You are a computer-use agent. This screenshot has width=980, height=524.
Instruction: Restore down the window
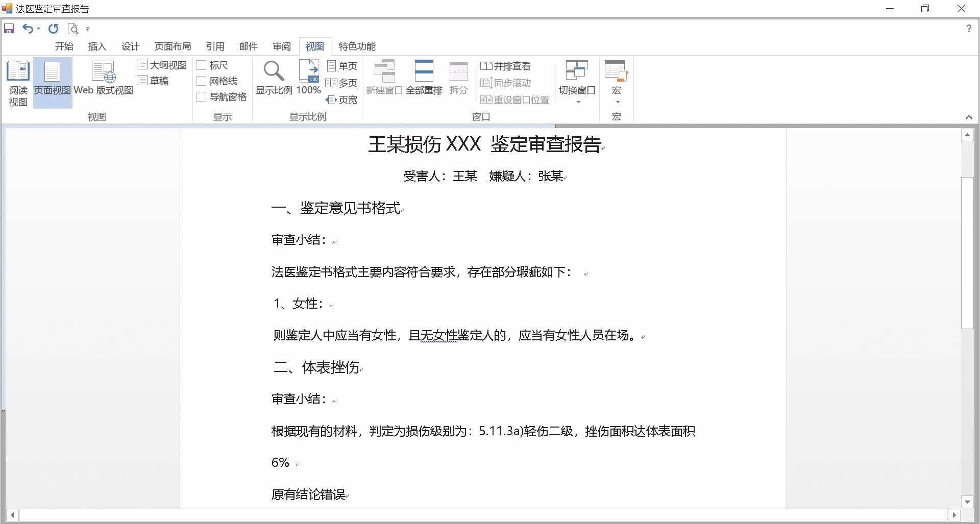pyautogui.click(x=925, y=9)
